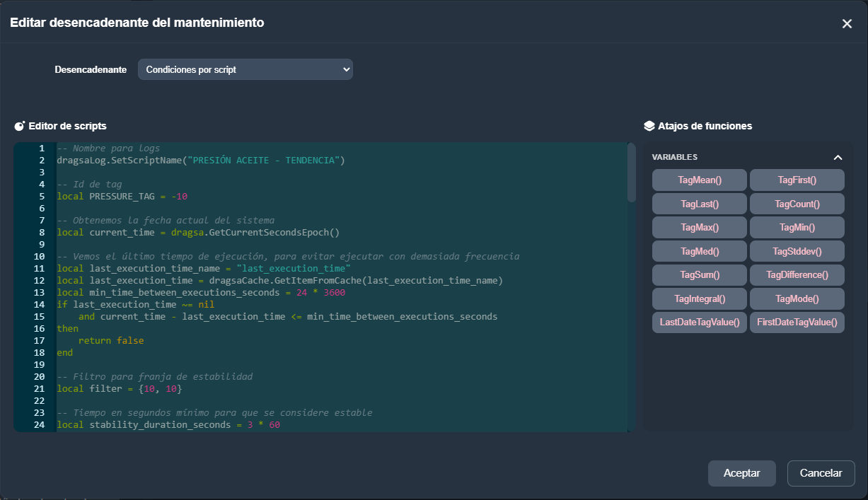The height and width of the screenshot is (500, 868).
Task: Confirm changes with the Aceptar button
Action: coord(741,473)
